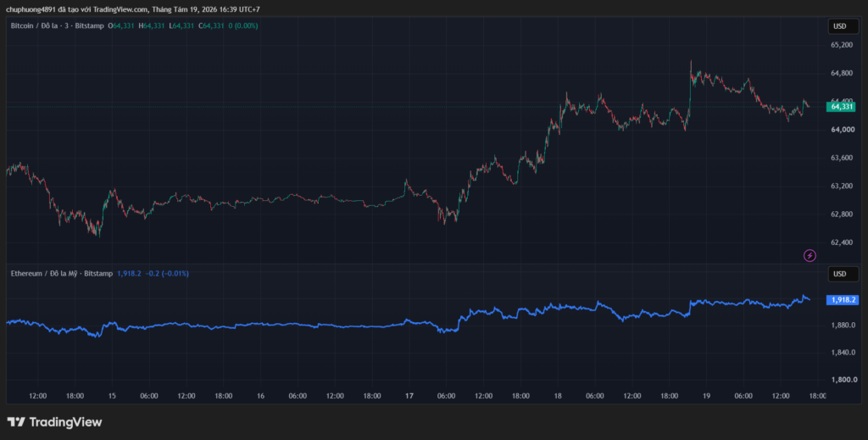Click the blue 1,918.2 price tag on axis
Screen dimensions: 868x440
(x=842, y=299)
